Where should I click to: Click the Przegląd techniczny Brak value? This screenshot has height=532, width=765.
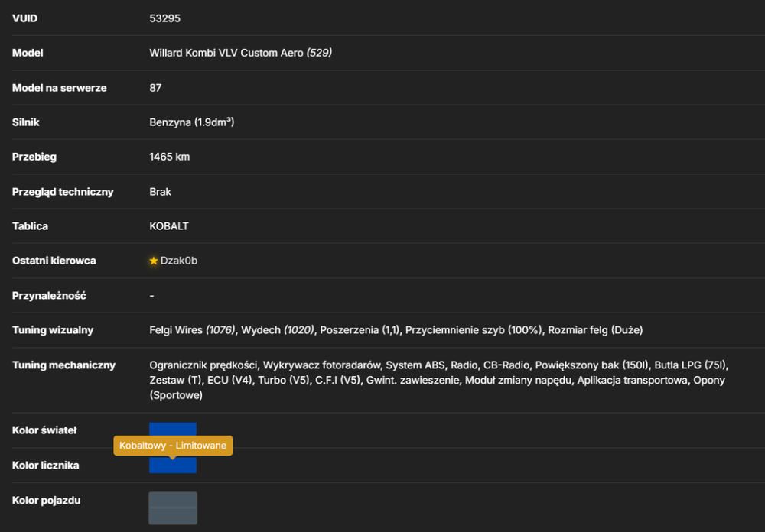click(x=160, y=192)
